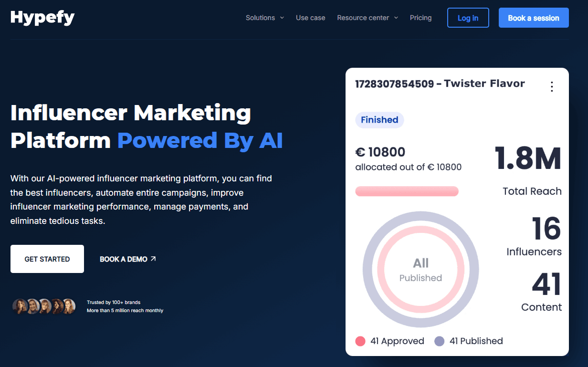Open the Pricing page
This screenshot has width=588, height=367.
pos(420,17)
